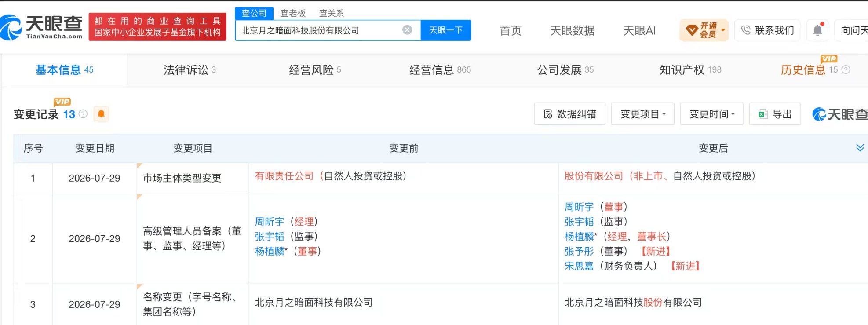Click 北京月之暗面科技股份有限公司 in 变更后

[633, 302]
